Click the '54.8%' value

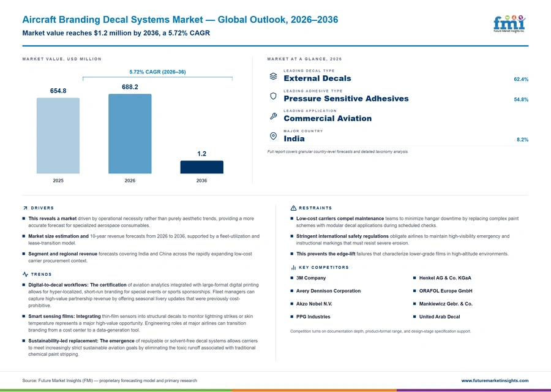(x=521, y=99)
